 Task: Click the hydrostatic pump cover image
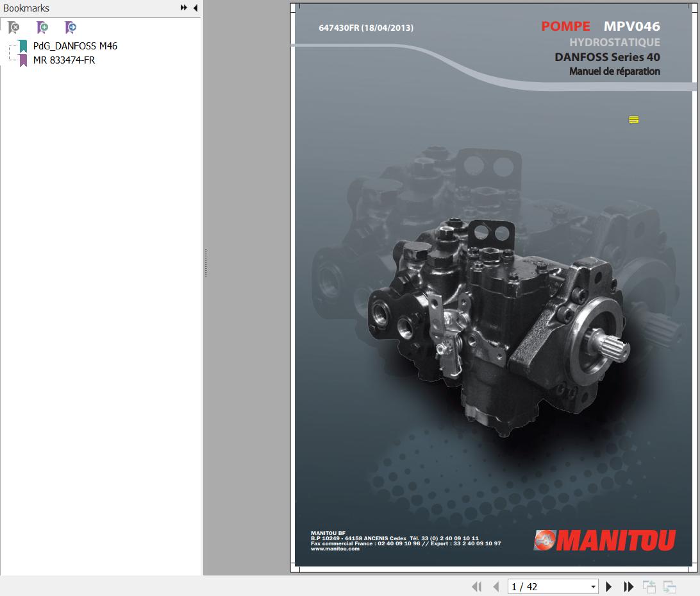pyautogui.click(x=498, y=326)
